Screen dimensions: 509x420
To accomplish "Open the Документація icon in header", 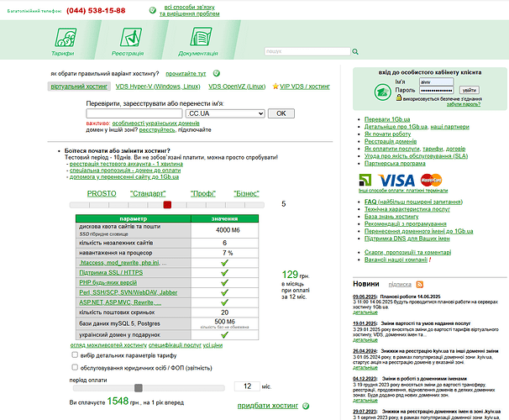I will tap(201, 37).
